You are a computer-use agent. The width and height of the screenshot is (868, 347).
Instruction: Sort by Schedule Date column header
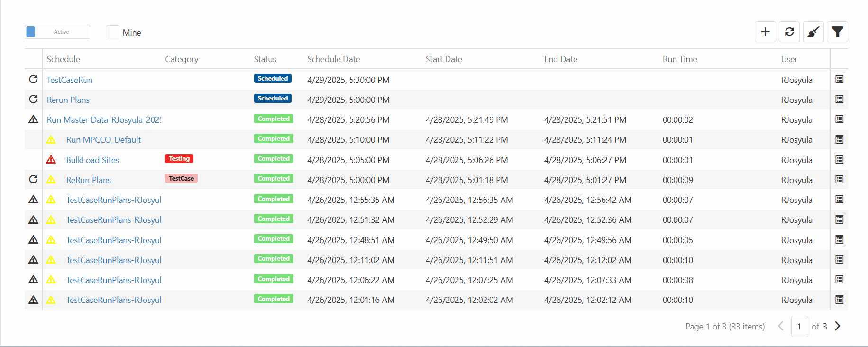pos(333,59)
